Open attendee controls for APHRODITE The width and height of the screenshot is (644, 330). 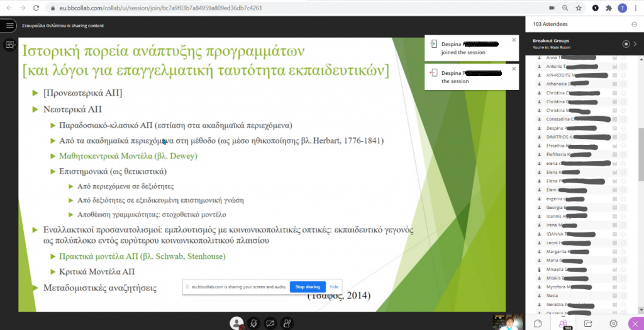[623, 76]
